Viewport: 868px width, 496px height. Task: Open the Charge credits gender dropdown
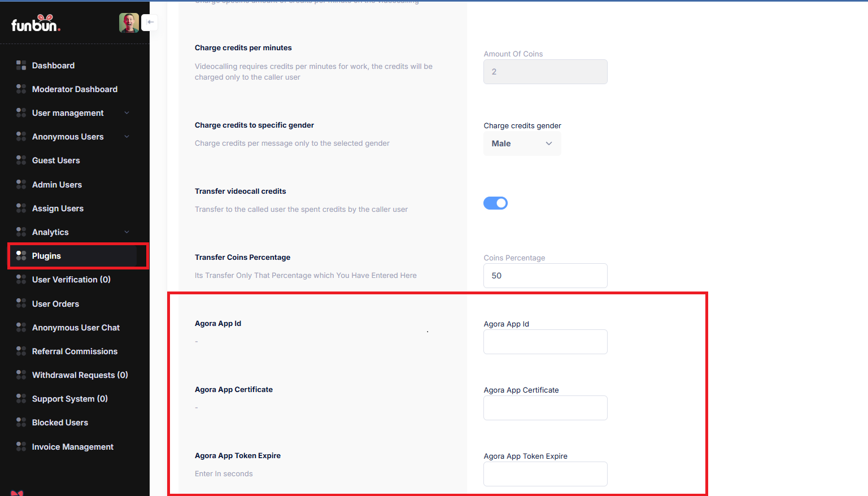(522, 144)
